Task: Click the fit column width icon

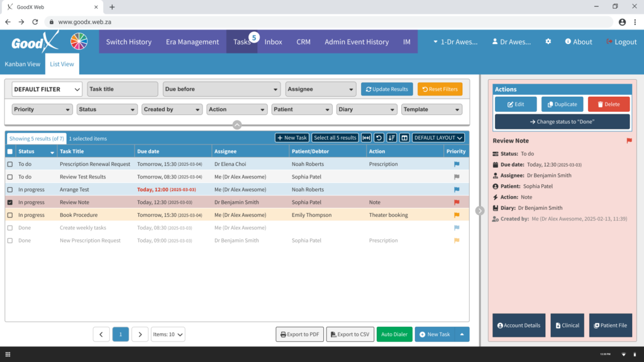Action: click(x=367, y=138)
